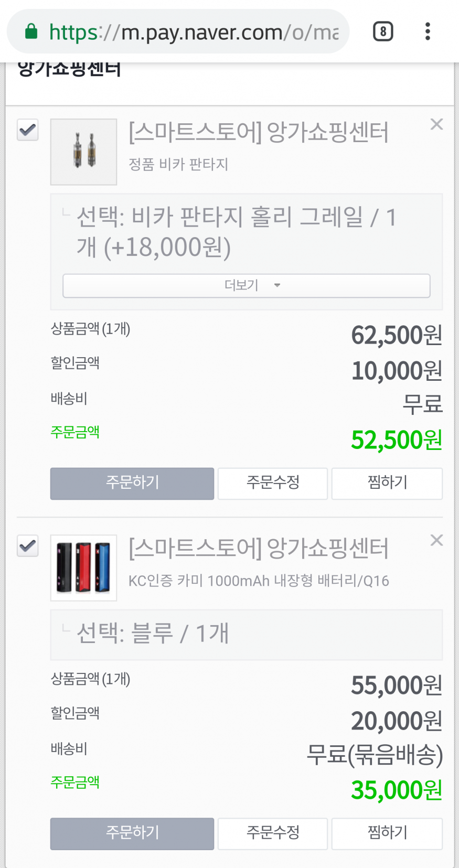Open the browser tab switcher
The image size is (459, 868).
(x=383, y=32)
